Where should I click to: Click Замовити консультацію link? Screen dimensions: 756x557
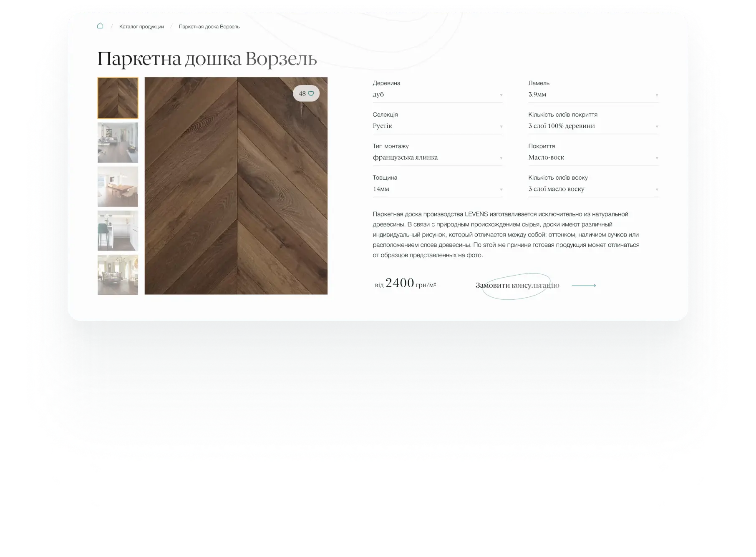click(517, 286)
